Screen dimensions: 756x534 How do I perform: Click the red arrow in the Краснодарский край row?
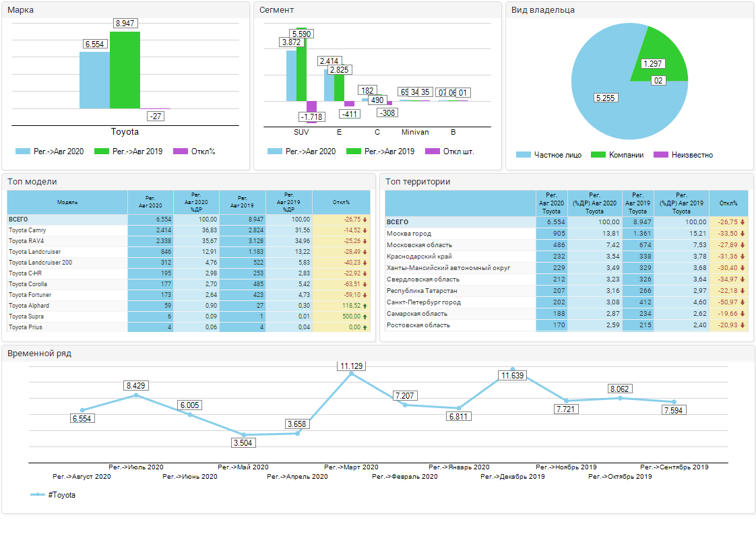(743, 257)
